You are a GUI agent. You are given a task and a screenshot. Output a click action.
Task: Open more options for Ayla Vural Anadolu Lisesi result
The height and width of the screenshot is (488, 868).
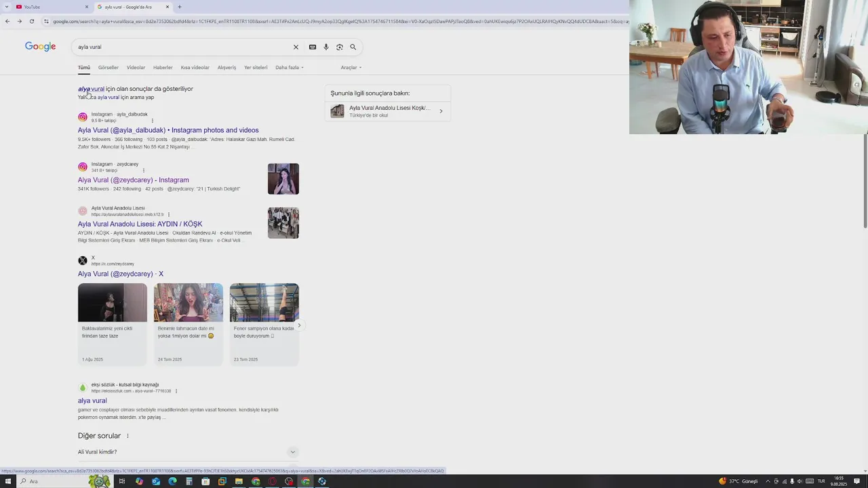169,214
